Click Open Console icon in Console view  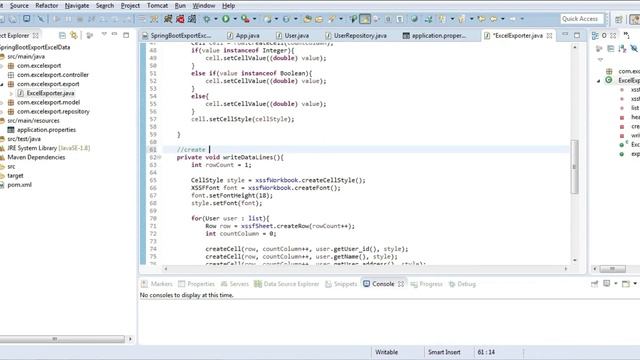pyautogui.click(x=625, y=284)
